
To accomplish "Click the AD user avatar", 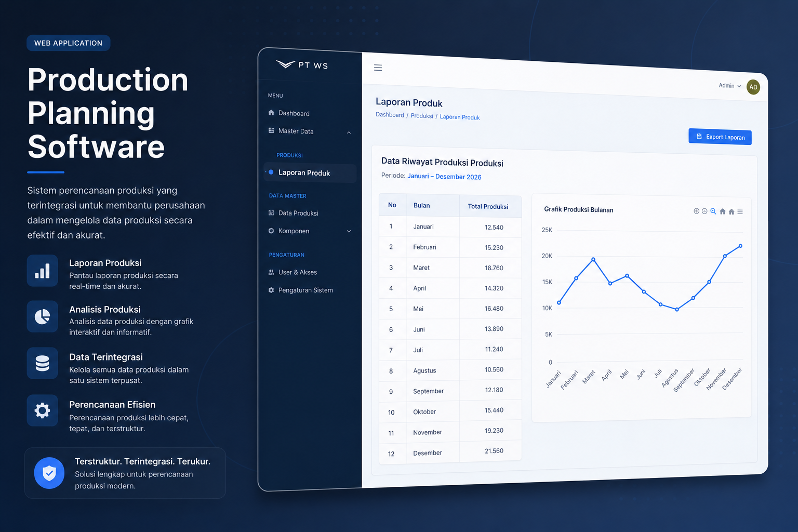I will (x=753, y=87).
